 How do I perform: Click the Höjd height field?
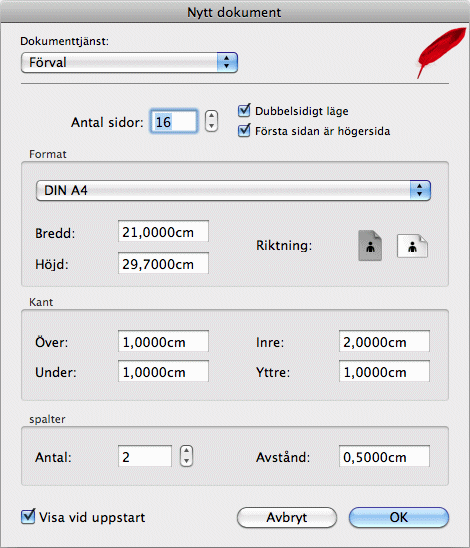(x=163, y=263)
